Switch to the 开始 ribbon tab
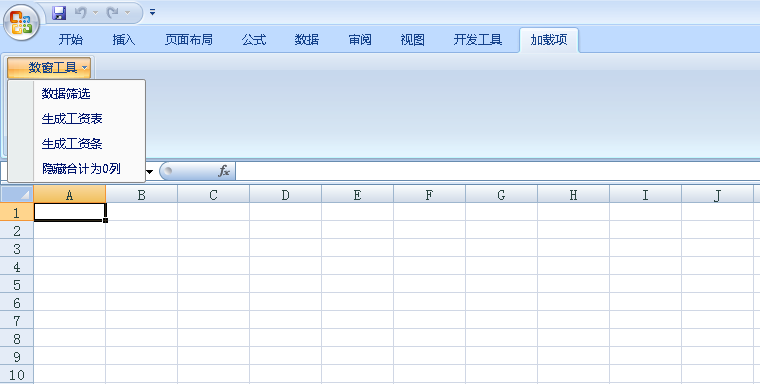The width and height of the screenshot is (760, 384). point(71,40)
